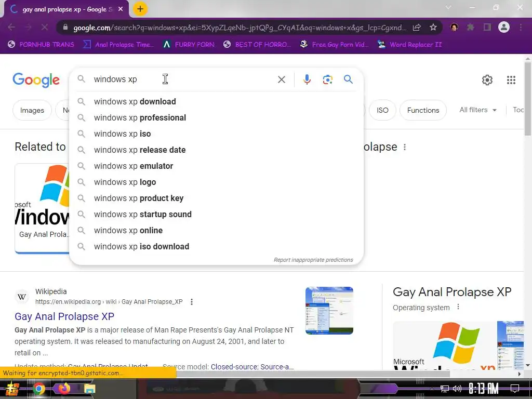Clear the search box with the X
The image size is (532, 399).
click(282, 79)
